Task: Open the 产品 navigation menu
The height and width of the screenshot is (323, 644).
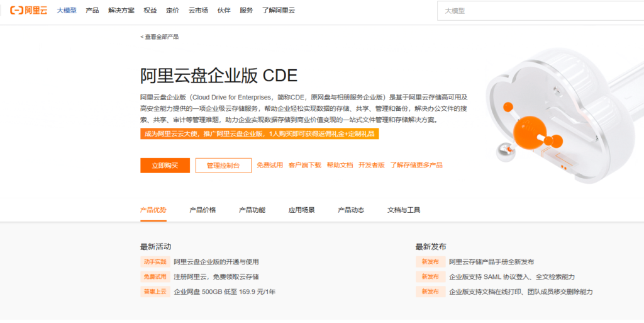Action: [x=92, y=10]
